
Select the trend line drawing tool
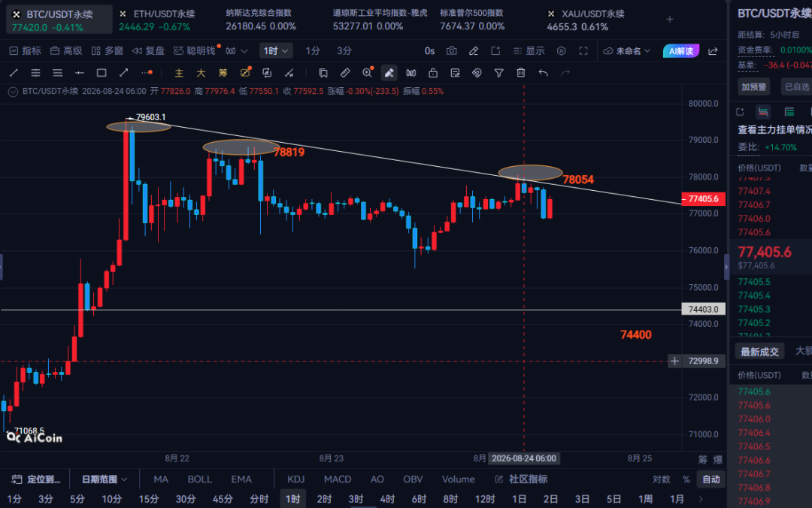(x=14, y=73)
